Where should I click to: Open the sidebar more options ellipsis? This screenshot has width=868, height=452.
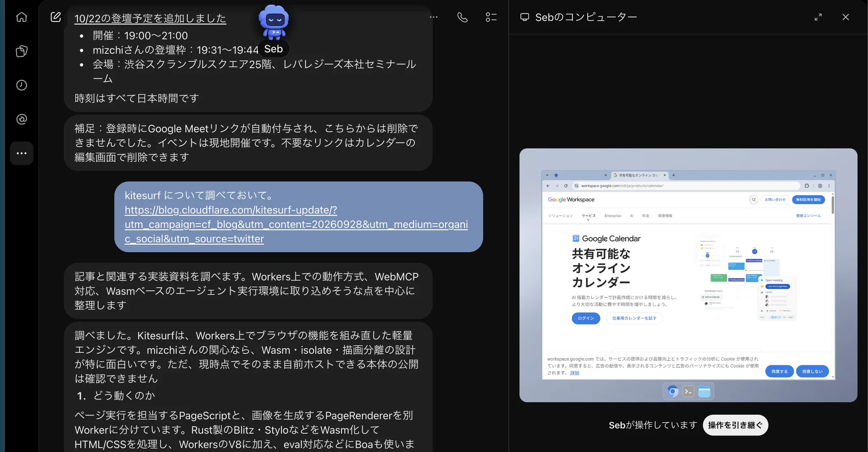22,153
